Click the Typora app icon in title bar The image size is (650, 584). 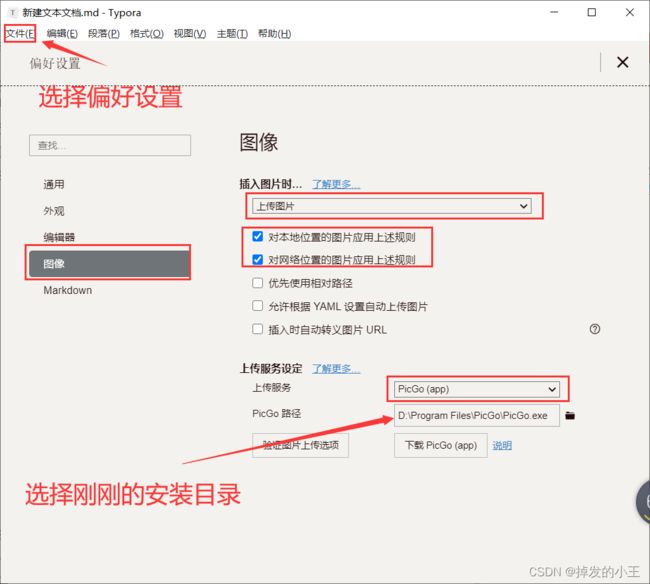pyautogui.click(x=13, y=12)
